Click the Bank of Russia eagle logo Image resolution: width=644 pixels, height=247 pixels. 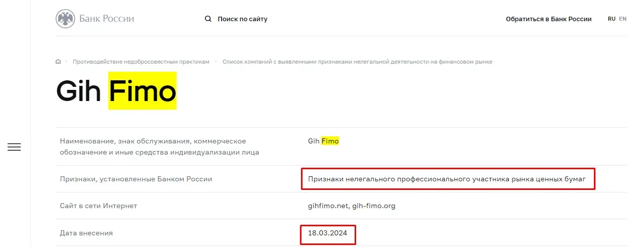click(x=65, y=19)
